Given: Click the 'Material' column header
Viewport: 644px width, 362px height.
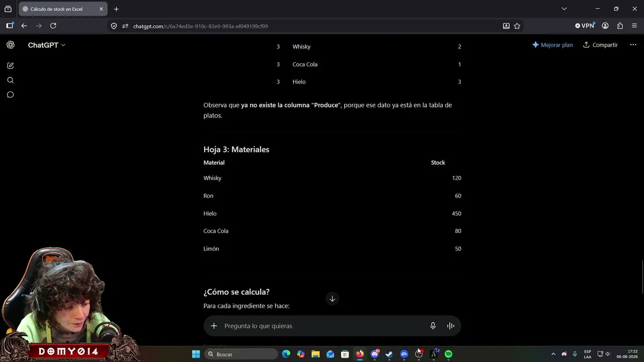Looking at the screenshot, I should coord(214,162).
